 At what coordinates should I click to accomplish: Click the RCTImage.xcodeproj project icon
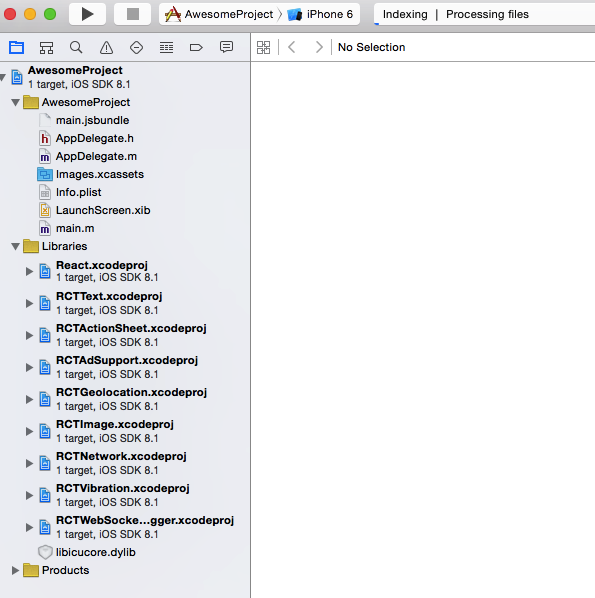[x=45, y=431]
